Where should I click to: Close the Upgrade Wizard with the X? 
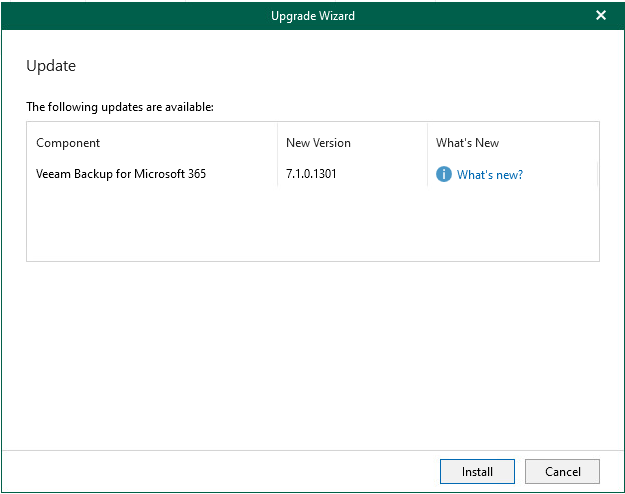[x=601, y=15]
